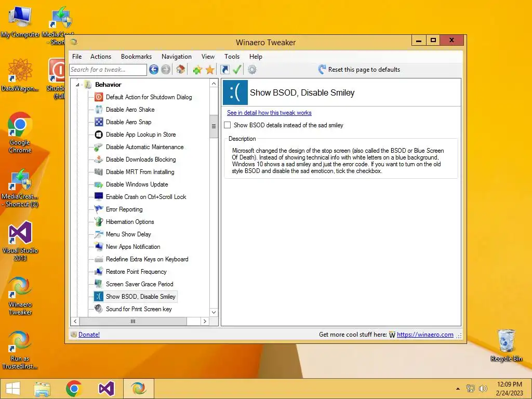Open Visual Studio from the taskbar
This screenshot has height=399, width=532.
click(x=106, y=389)
